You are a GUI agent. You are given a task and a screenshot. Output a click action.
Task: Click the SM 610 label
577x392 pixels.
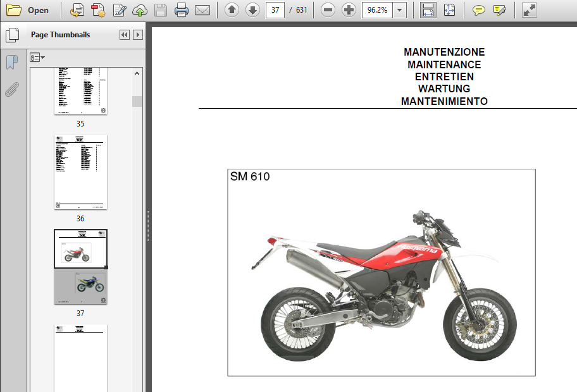[x=250, y=176]
